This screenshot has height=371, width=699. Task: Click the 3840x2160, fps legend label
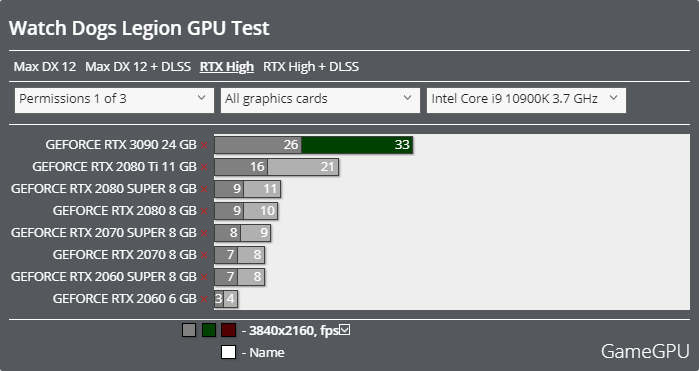294,330
